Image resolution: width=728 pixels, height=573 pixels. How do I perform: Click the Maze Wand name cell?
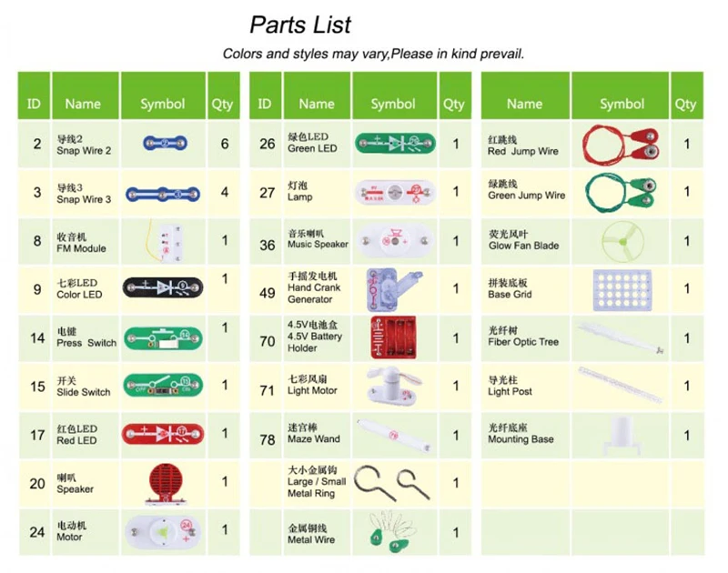317,435
